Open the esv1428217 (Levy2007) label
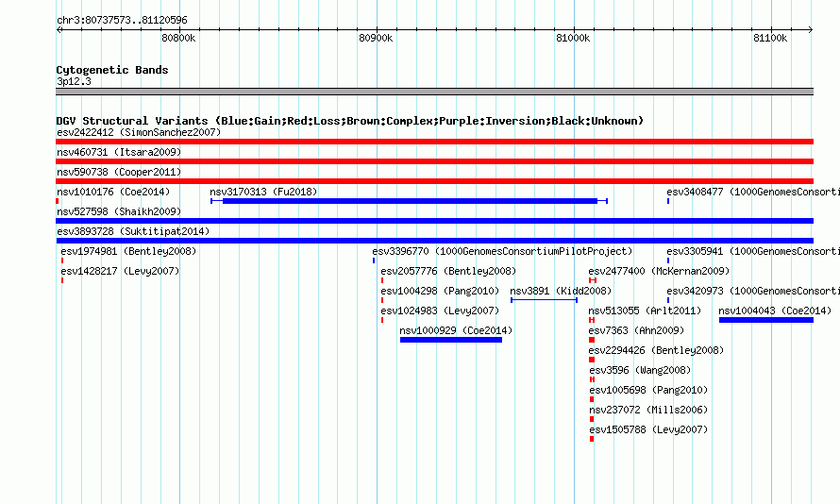 click(x=120, y=271)
